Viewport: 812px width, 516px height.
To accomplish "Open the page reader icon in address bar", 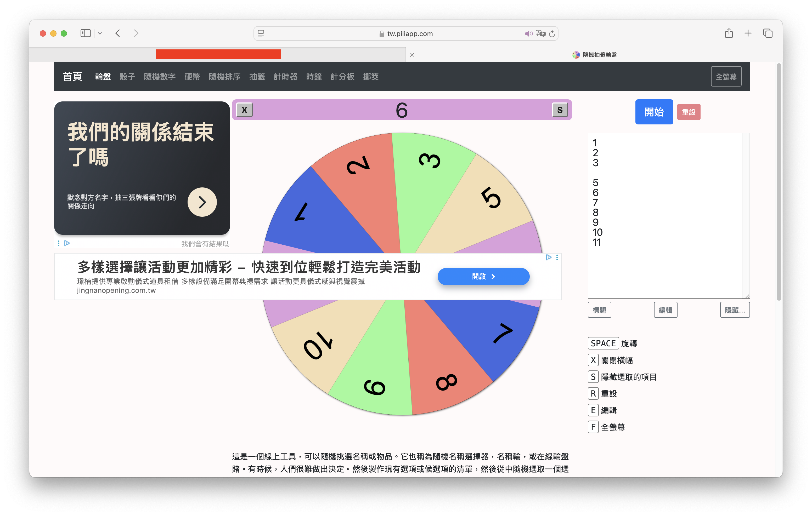I will coord(261,33).
